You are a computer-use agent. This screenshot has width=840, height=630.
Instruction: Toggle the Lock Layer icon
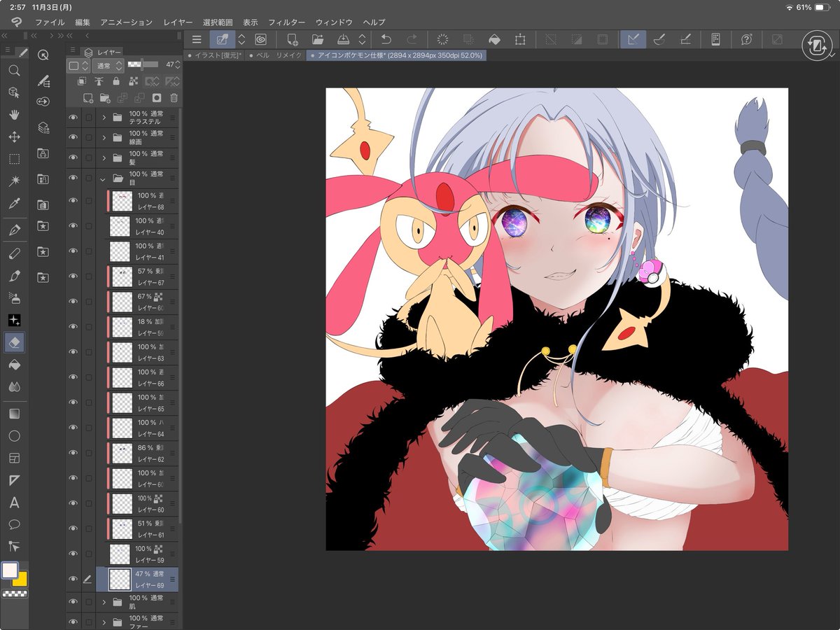point(116,81)
